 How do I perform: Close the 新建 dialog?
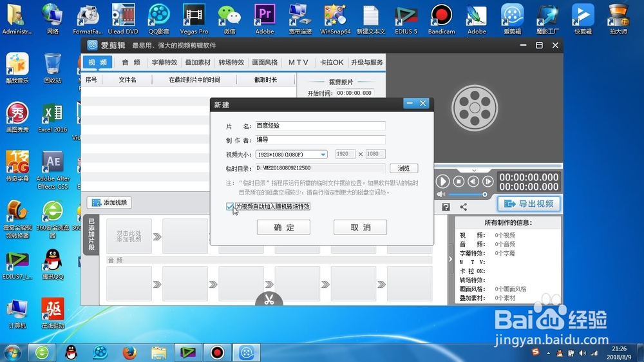(422, 103)
